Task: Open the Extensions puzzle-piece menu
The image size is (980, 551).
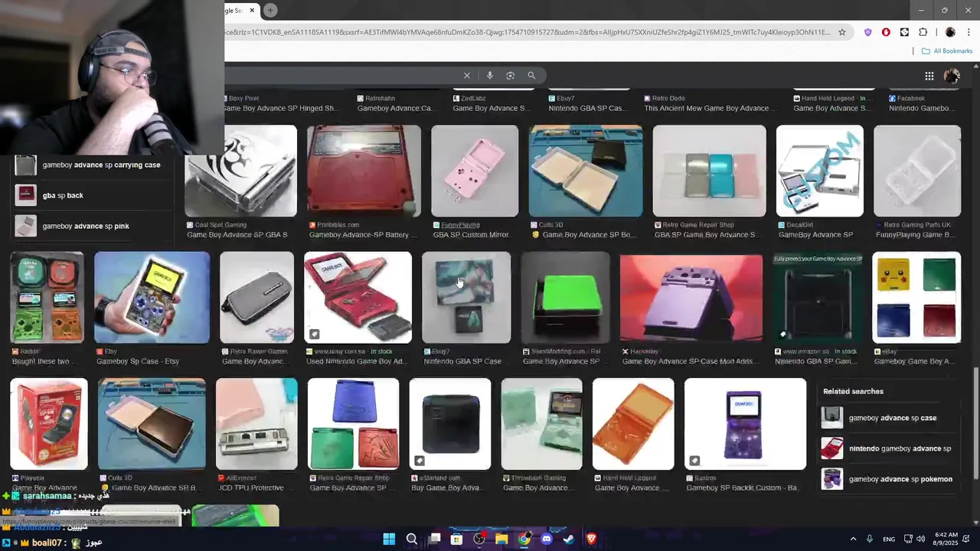Action: [x=923, y=32]
